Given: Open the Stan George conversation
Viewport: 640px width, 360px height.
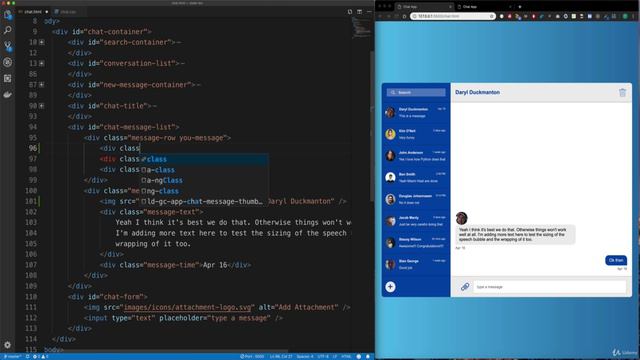Looking at the screenshot, I should 416,264.
